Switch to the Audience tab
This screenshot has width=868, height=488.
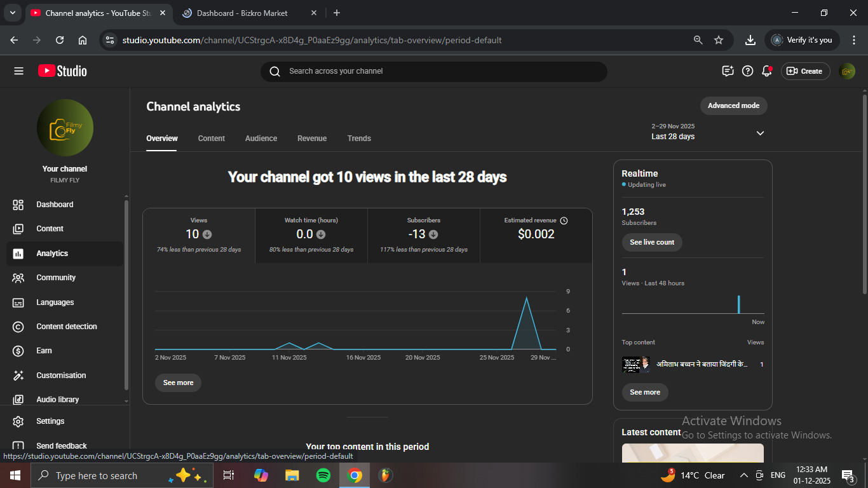coord(261,139)
